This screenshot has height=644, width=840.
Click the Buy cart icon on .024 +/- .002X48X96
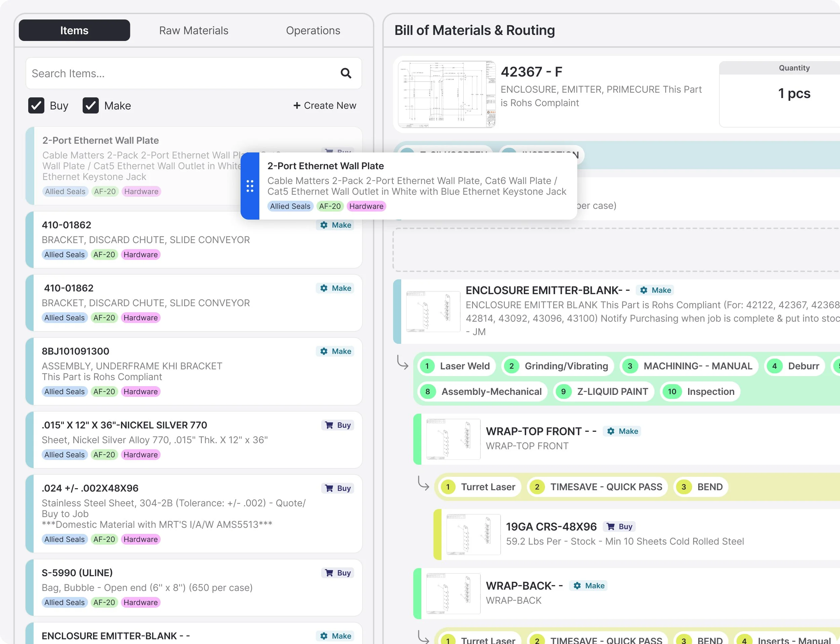(329, 488)
